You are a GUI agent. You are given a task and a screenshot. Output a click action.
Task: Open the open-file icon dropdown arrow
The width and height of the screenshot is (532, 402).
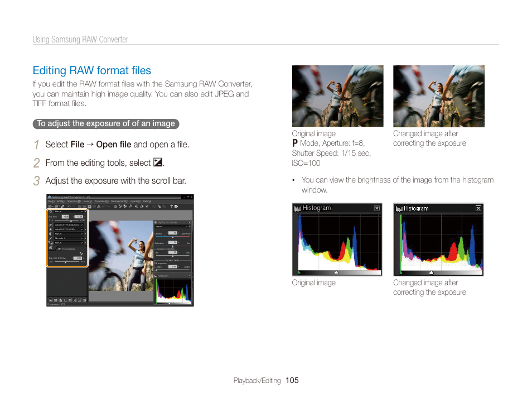coord(53,206)
